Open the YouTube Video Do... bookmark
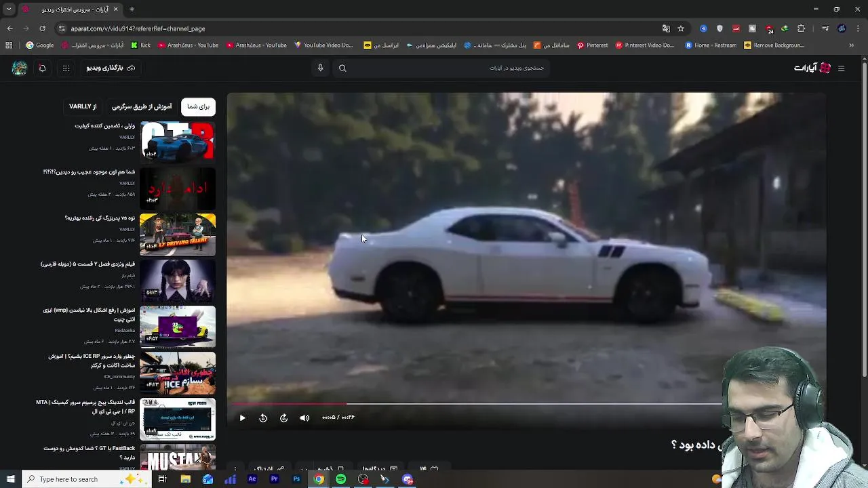 (x=323, y=45)
